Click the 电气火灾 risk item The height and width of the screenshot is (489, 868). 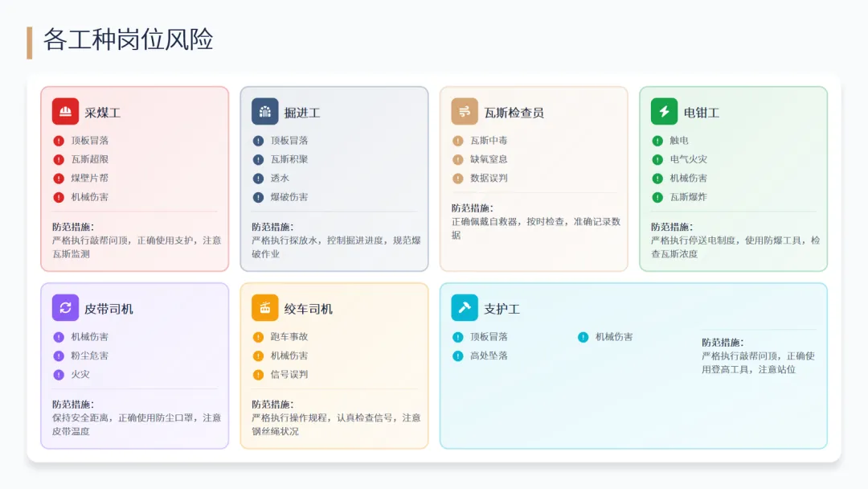688,159
